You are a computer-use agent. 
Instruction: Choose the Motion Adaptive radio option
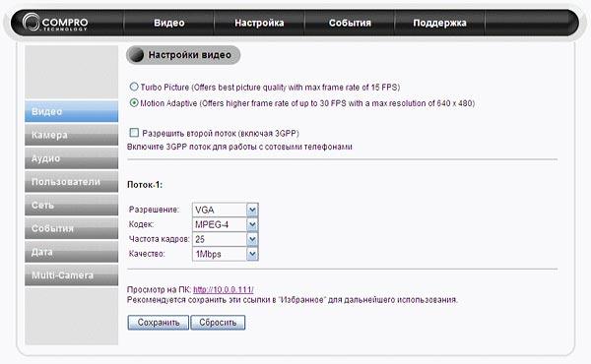point(134,102)
